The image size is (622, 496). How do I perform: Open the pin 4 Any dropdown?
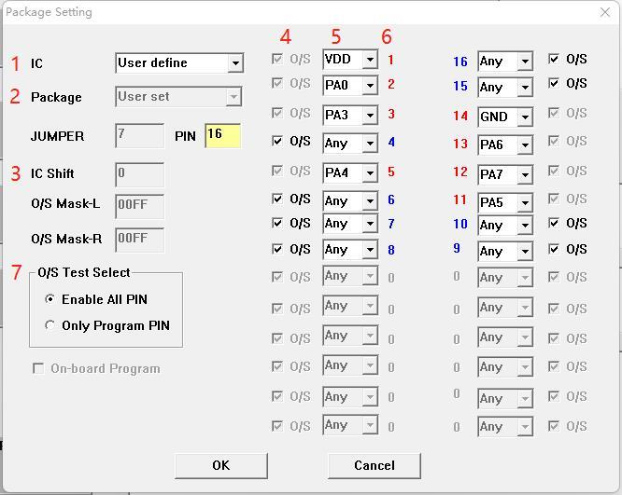point(350,143)
